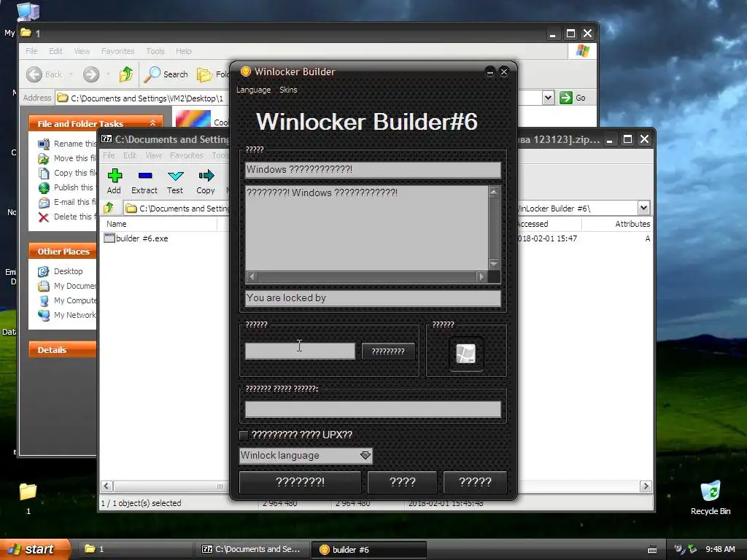Screen dimensions: 747x560
Task: Click Copy this file task icon
Action: pyautogui.click(x=44, y=174)
